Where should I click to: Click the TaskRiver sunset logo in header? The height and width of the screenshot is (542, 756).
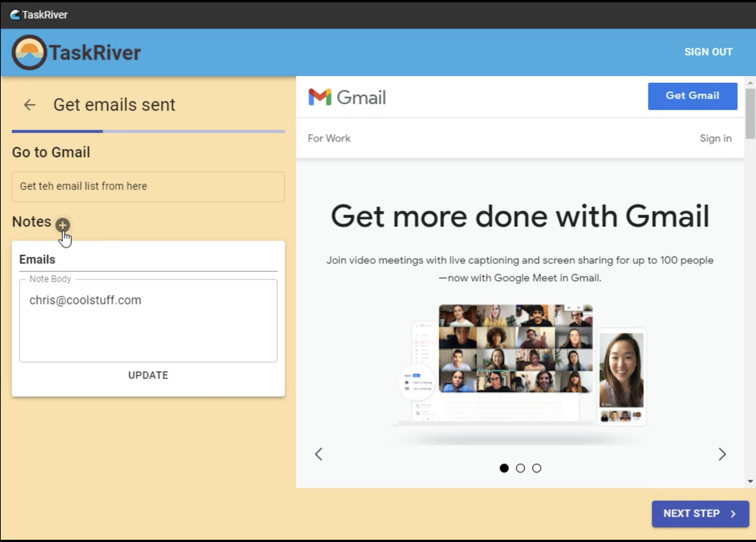29,52
